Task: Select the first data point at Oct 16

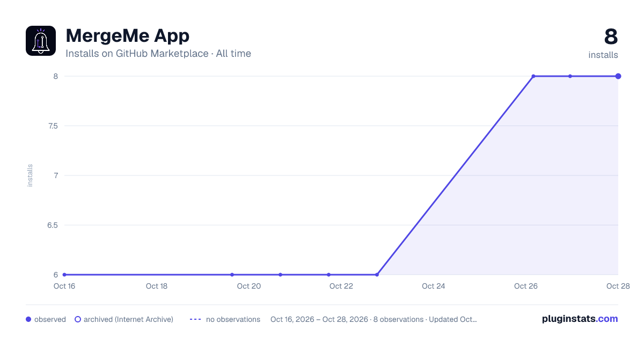Action: click(x=64, y=275)
